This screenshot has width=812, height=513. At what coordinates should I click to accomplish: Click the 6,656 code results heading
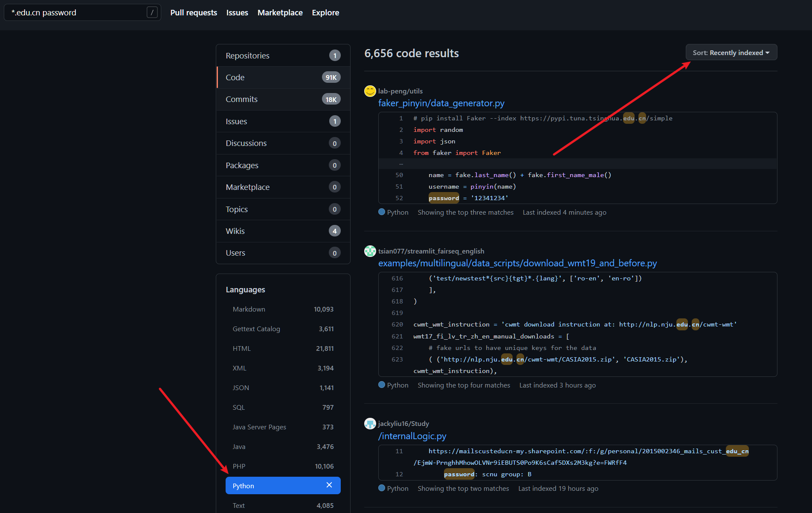[412, 53]
